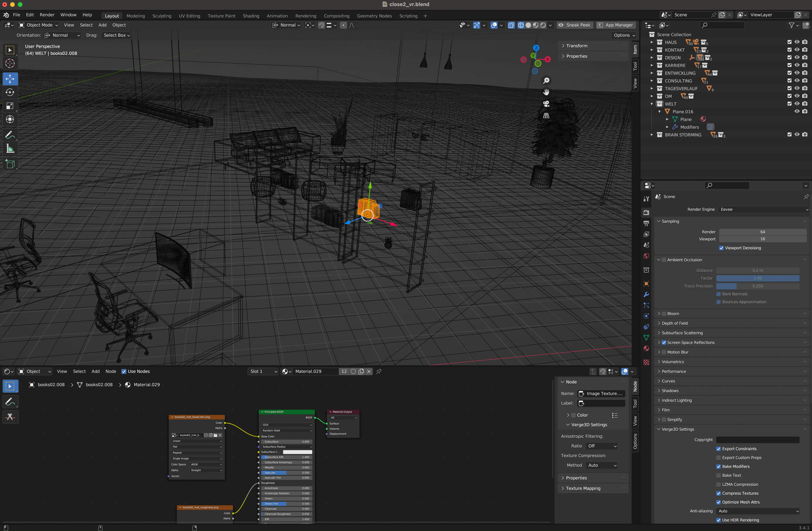
Task: Select the Scale tool in viewport toolbar
Action: pyautogui.click(x=10, y=106)
